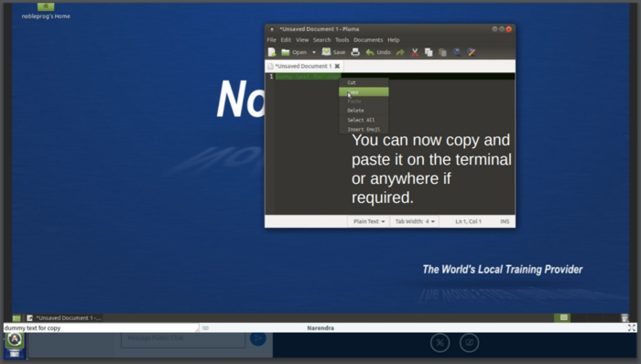Click line 1 selected text in editor
Image resolution: width=641 pixels, height=364 pixels.
(x=308, y=77)
